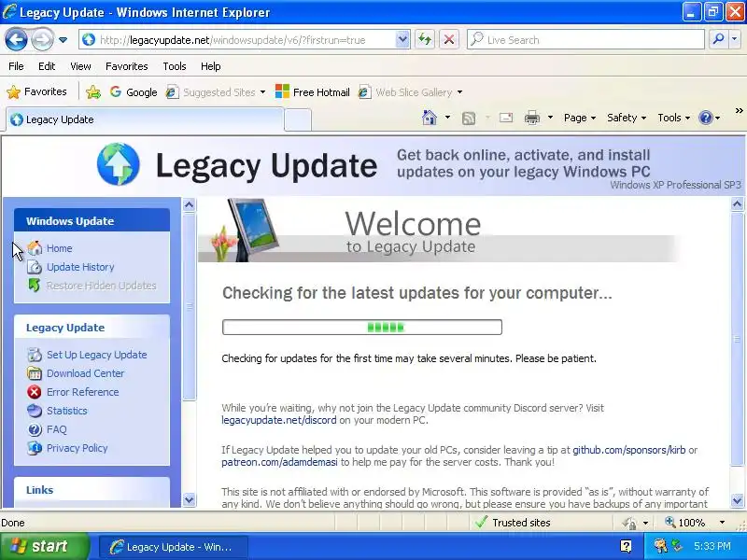The width and height of the screenshot is (747, 560).
Task: Open the github.com/sponsors/kirb link
Action: [628, 450]
